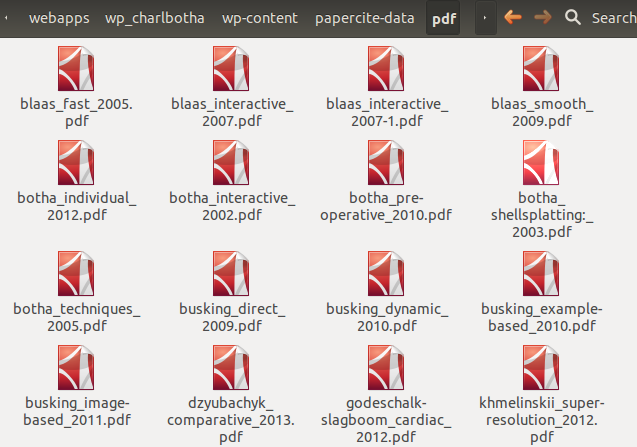
Task: Click label busking_example-based_2010.pdf
Action: pyautogui.click(x=542, y=317)
